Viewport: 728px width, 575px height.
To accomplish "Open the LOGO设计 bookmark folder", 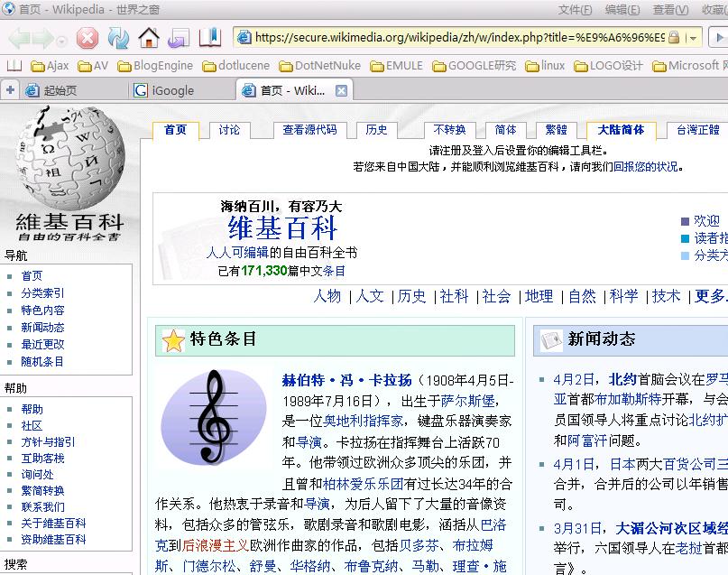I will [x=608, y=66].
